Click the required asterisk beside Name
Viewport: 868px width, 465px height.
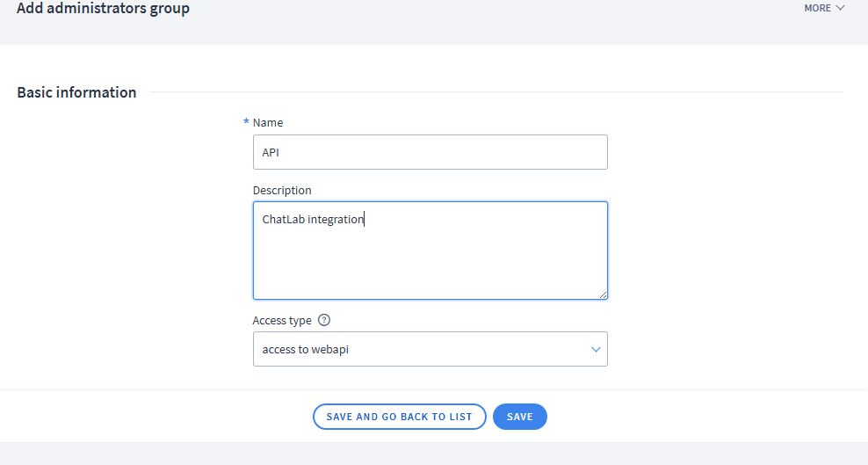pyautogui.click(x=246, y=122)
